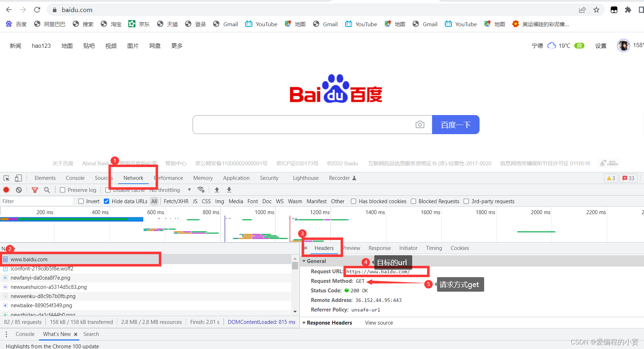Screen dimensions: 644x349
Task: Open the 贴吧 link
Action: pos(89,46)
